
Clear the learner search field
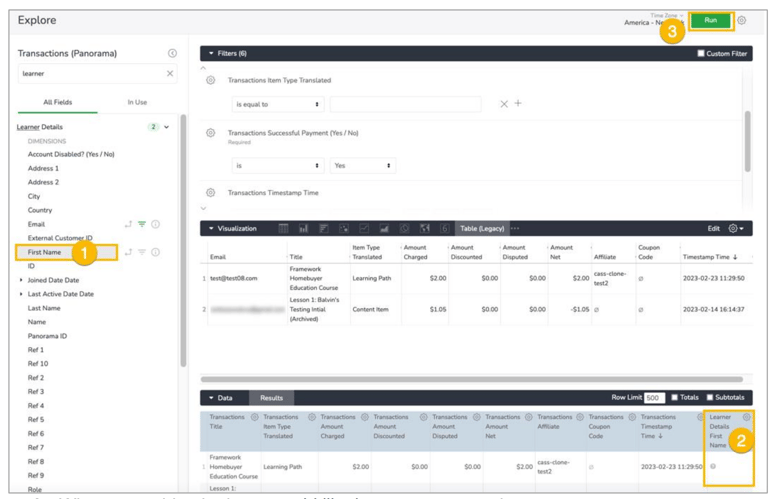pos(170,73)
